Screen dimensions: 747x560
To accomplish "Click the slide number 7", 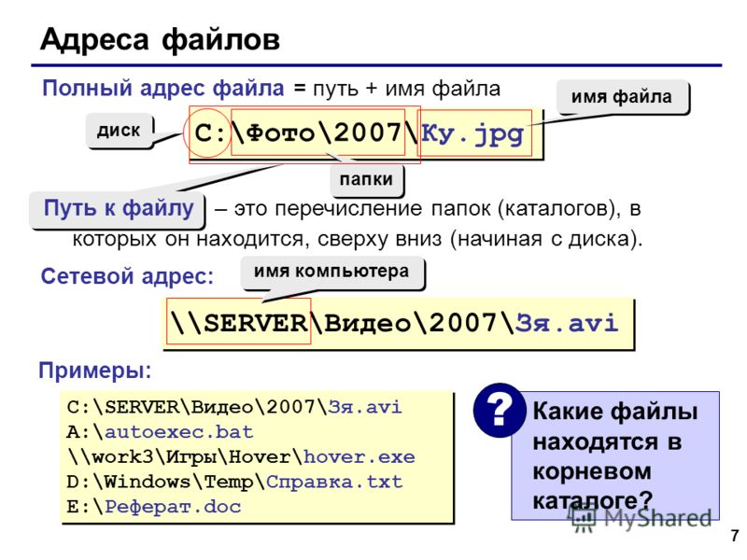I will tap(734, 535).
